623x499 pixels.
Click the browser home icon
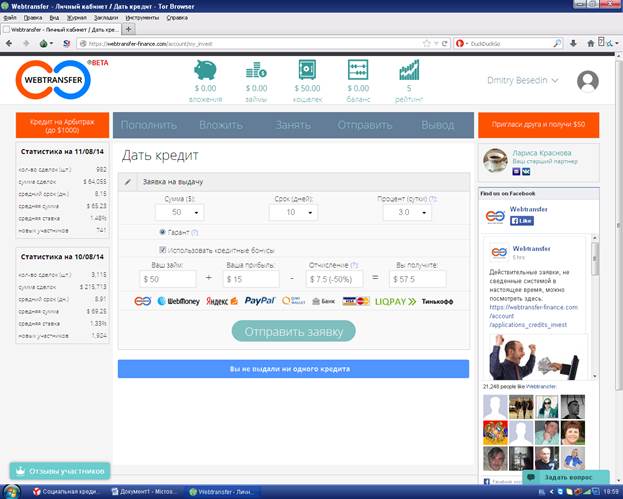click(x=590, y=43)
